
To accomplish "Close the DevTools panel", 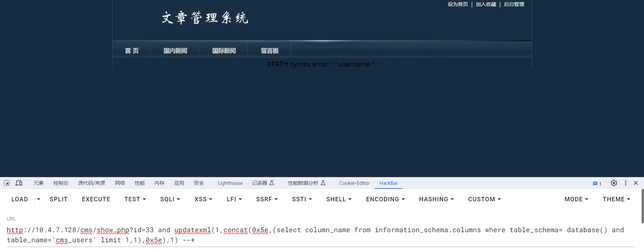I will 636,183.
